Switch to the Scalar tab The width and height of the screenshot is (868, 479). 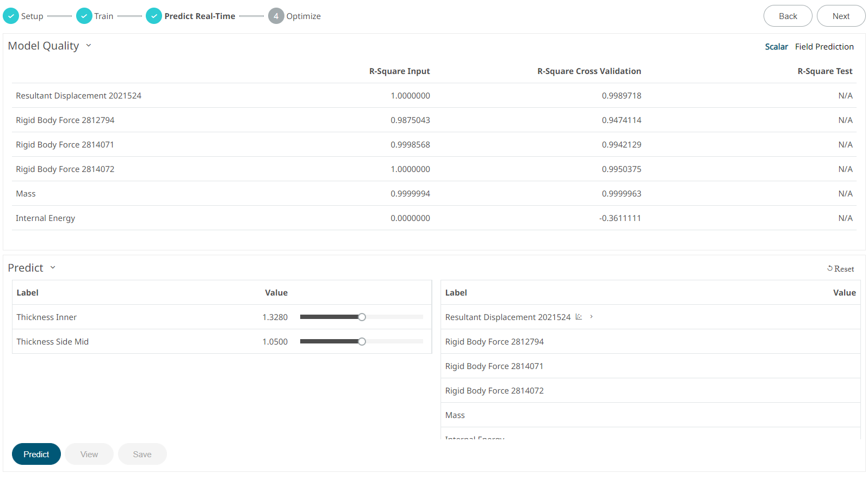coord(776,47)
